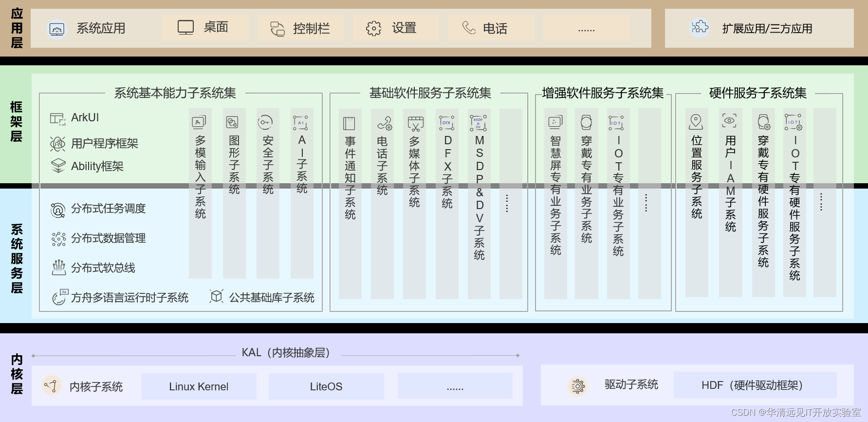Click the 内核子系统 text
The image size is (868, 422).
(x=96, y=387)
